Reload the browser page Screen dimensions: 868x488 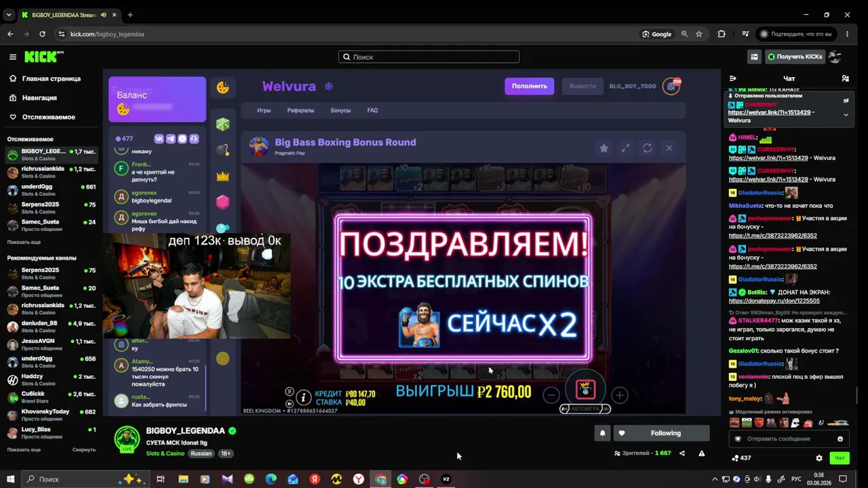point(42,34)
